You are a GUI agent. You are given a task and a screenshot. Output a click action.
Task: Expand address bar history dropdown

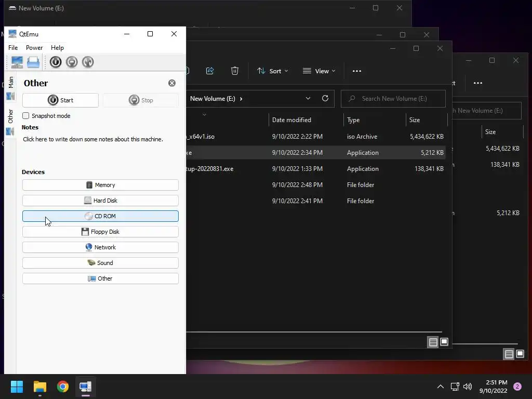point(308,98)
